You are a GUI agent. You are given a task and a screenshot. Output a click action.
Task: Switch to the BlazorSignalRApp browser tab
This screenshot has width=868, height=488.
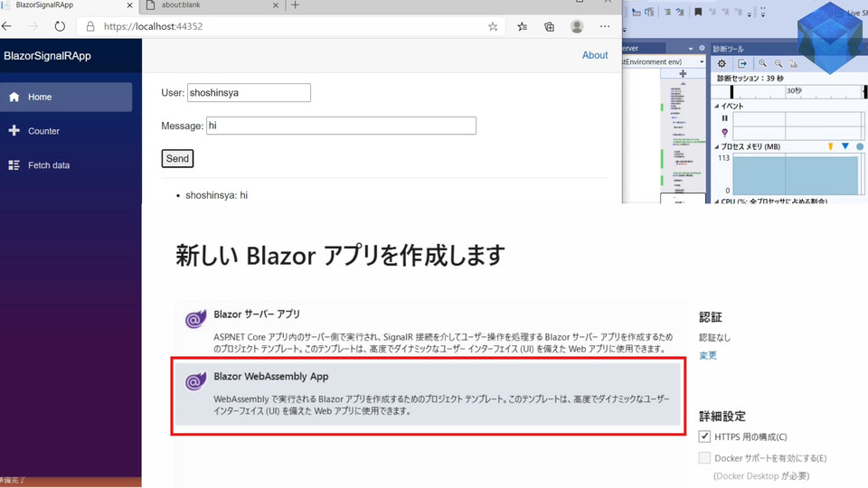[66, 5]
